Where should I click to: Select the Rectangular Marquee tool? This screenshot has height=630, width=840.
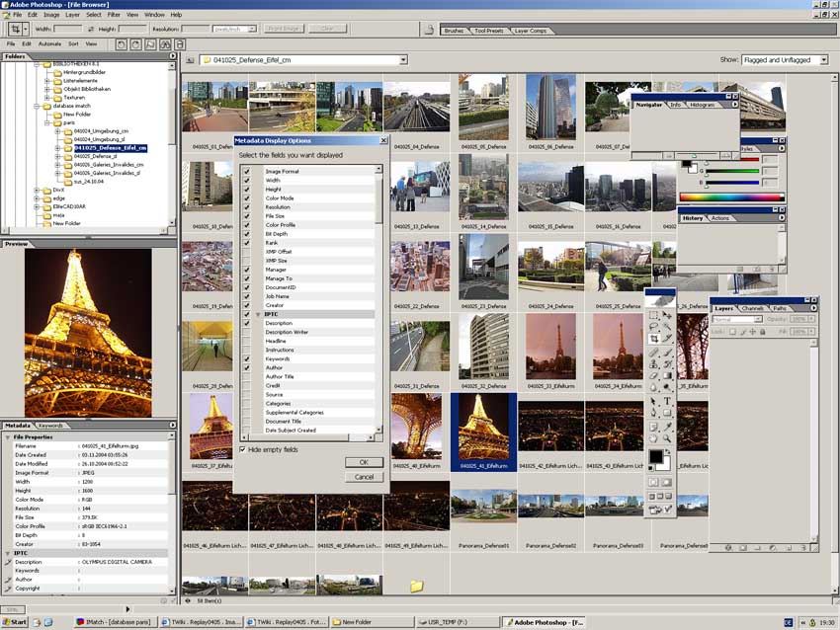[653, 315]
